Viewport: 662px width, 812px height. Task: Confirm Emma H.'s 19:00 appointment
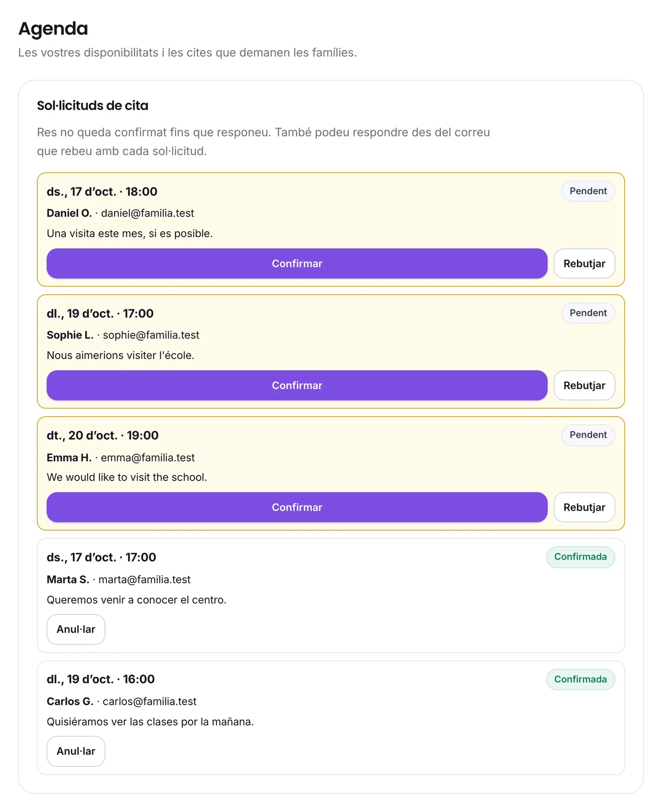click(297, 507)
